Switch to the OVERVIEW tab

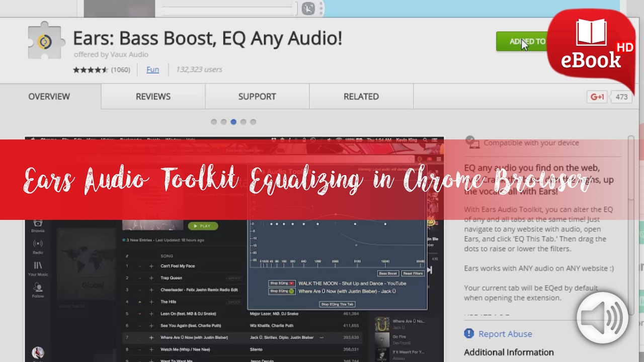(49, 97)
